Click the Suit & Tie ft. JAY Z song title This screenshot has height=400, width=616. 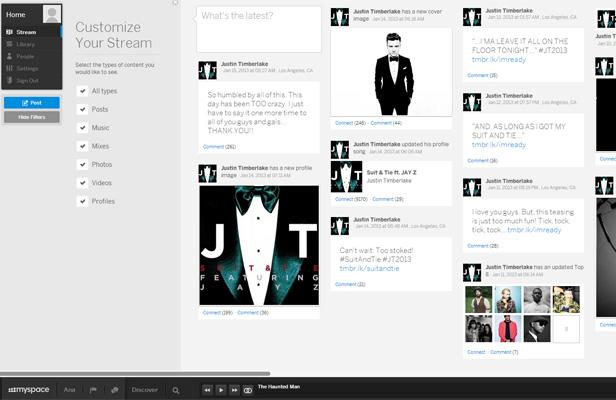(x=391, y=172)
